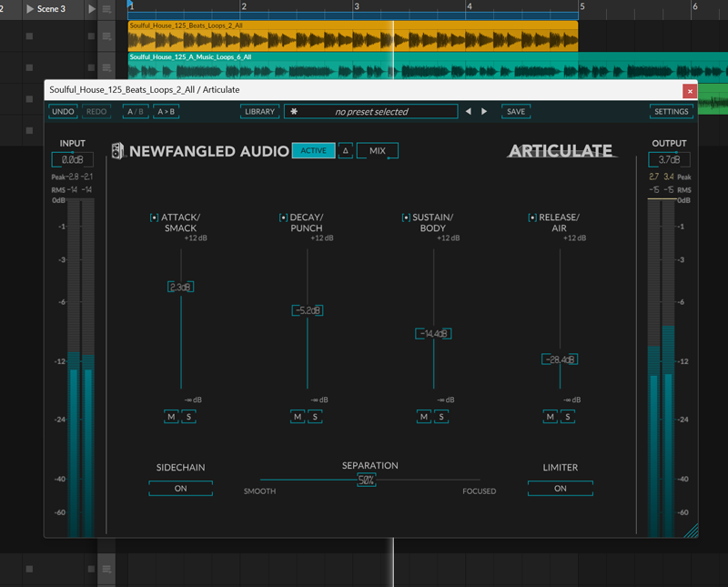Image resolution: width=728 pixels, height=587 pixels.
Task: Click the SMOOTH label under Separation
Action: coord(259,491)
